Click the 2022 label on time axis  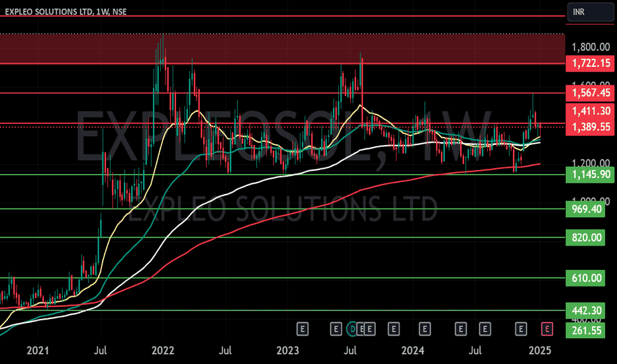click(x=163, y=350)
